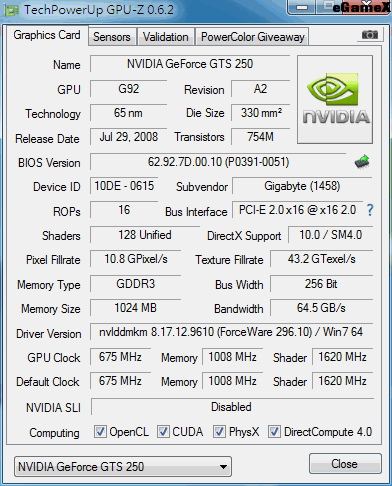Click the BIOS Version field 62.92.7D.00.10
The width and height of the screenshot is (392, 486).
[218, 162]
